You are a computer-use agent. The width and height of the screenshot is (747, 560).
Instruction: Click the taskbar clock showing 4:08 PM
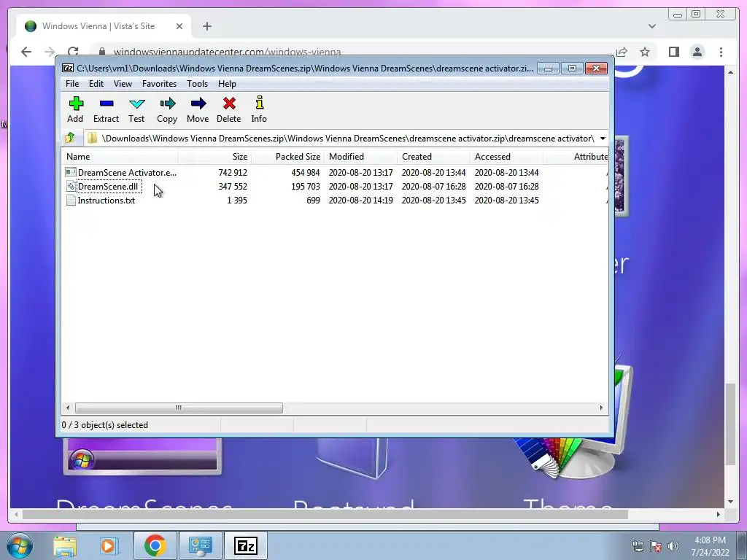(x=711, y=546)
